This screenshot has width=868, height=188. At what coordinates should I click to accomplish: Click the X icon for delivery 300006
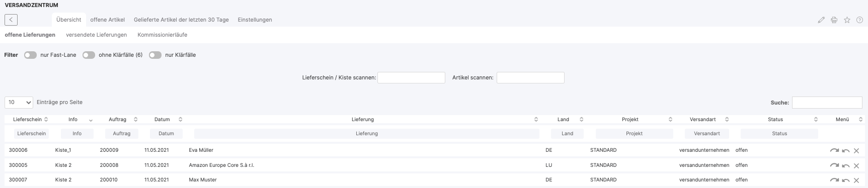856,150
